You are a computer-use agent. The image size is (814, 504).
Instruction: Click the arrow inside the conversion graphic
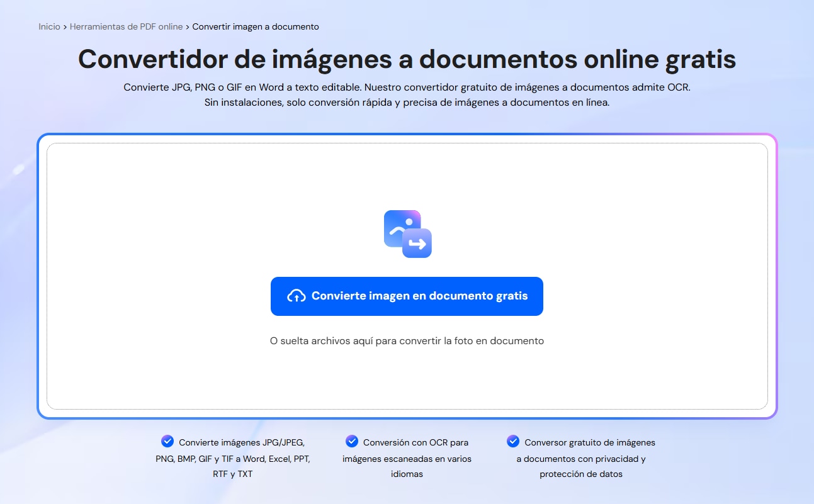[418, 242]
